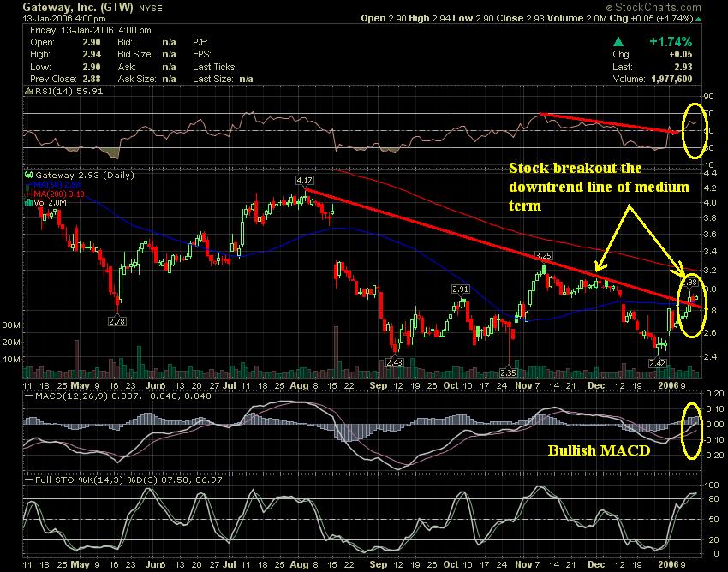Click the Chg: +0.05 value in the quote panel

pyautogui.click(x=681, y=54)
